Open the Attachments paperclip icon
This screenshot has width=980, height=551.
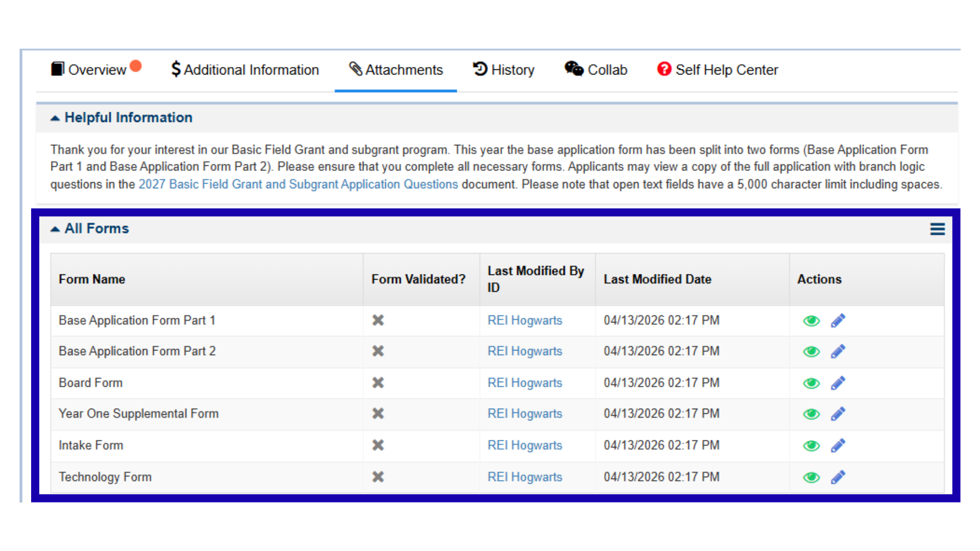(x=355, y=69)
